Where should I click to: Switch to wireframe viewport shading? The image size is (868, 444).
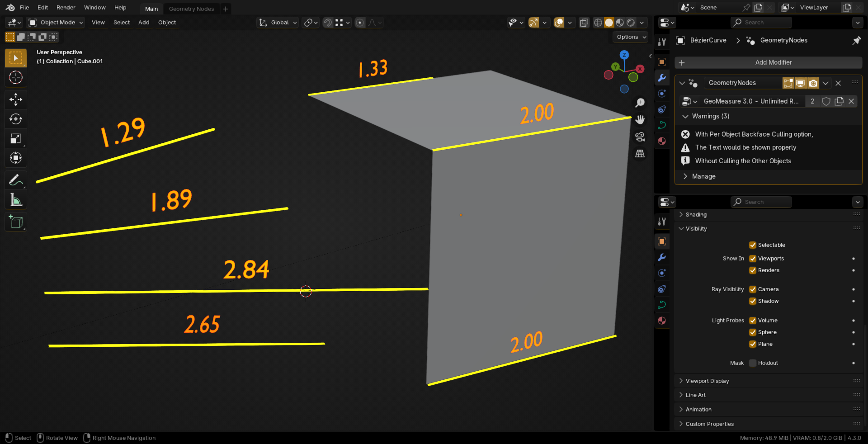click(x=598, y=23)
